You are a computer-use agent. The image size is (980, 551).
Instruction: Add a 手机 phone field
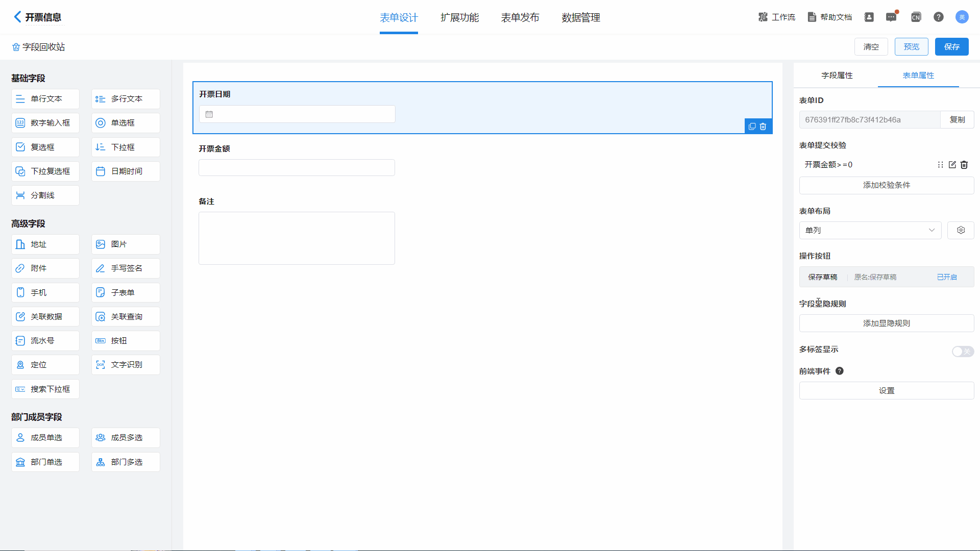pyautogui.click(x=45, y=292)
